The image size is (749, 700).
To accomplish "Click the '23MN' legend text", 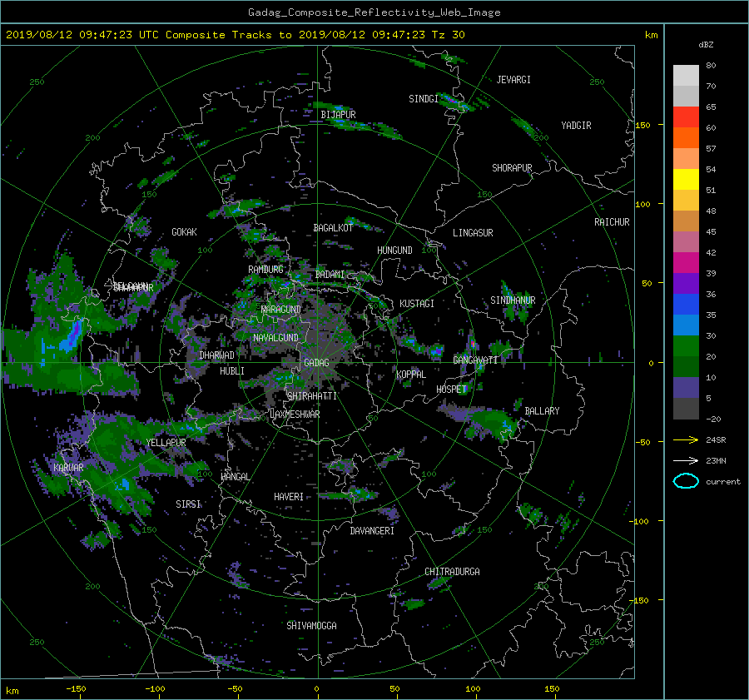I will (x=716, y=461).
